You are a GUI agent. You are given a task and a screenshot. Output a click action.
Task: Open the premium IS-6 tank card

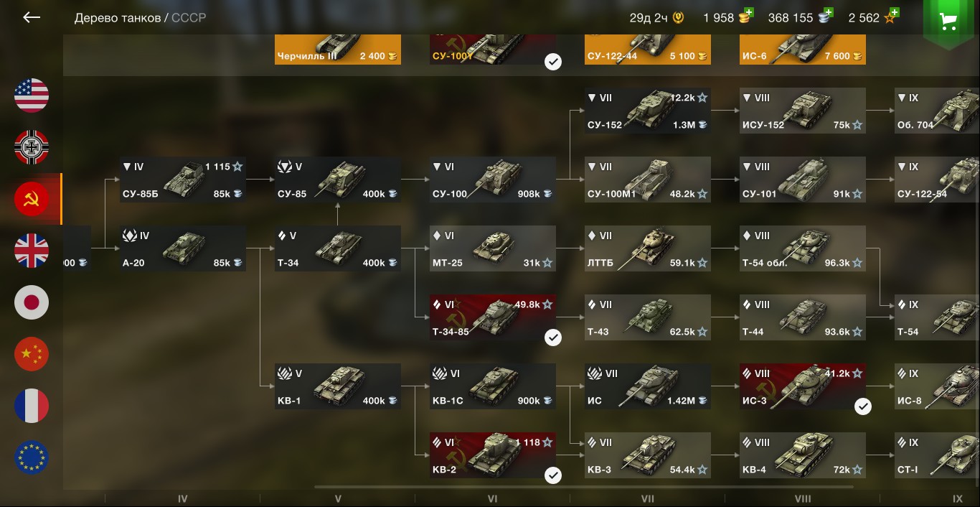point(803,49)
